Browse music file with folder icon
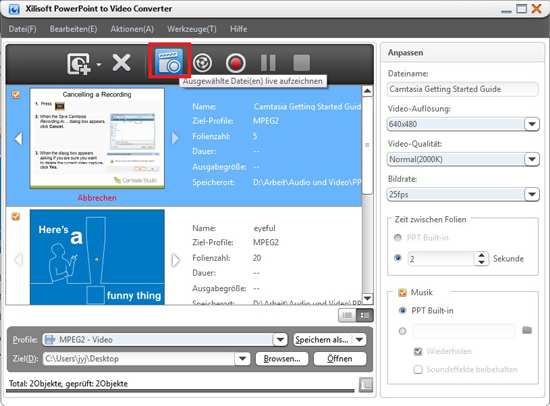The width and height of the screenshot is (550, 406). [x=527, y=330]
